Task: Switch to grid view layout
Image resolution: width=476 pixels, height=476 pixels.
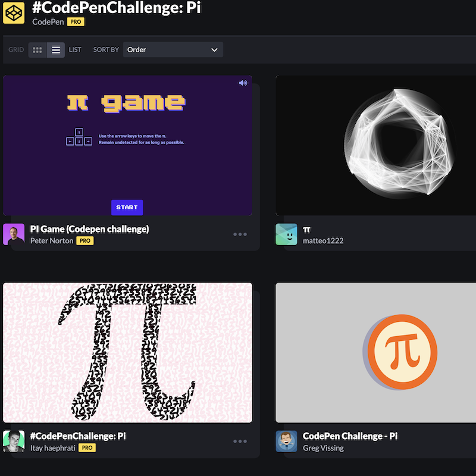Action: click(37, 50)
